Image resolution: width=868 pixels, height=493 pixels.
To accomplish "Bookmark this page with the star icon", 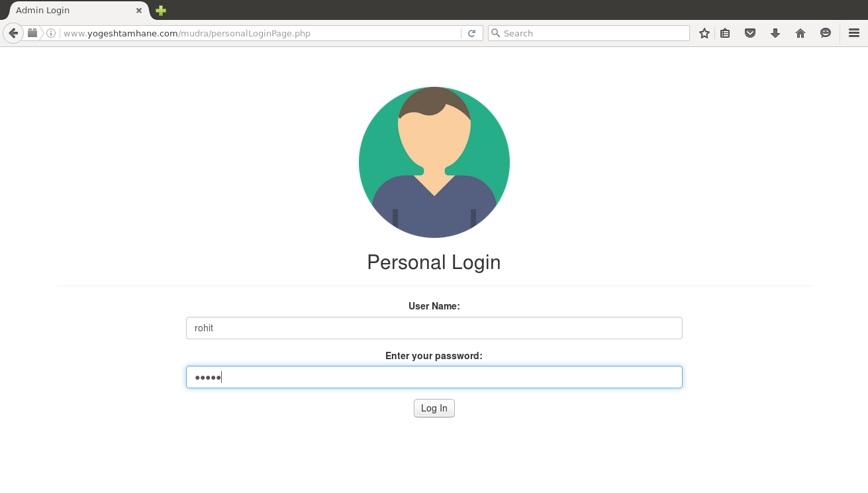I will pos(704,33).
